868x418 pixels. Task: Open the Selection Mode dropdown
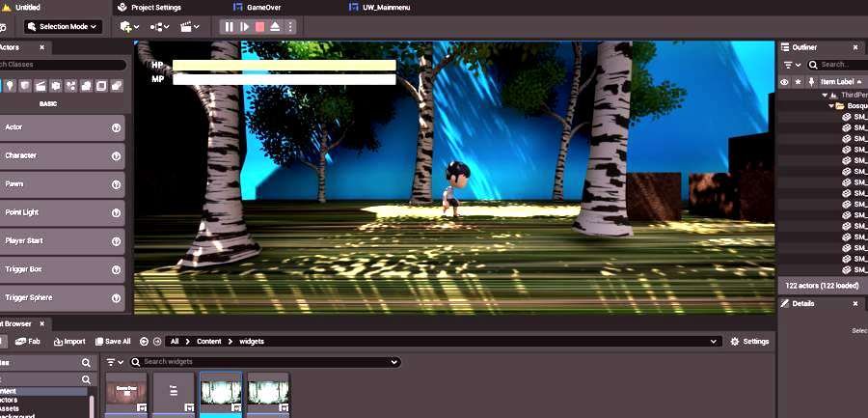pyautogui.click(x=65, y=27)
